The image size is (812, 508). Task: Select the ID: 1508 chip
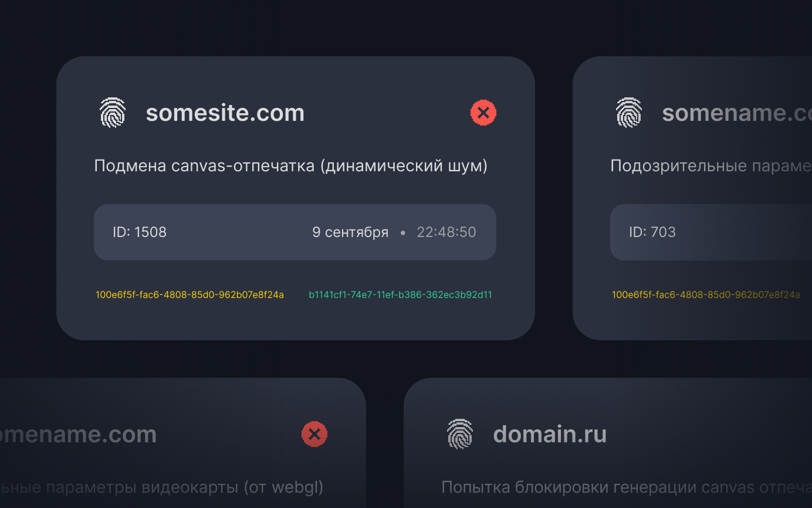point(140,232)
